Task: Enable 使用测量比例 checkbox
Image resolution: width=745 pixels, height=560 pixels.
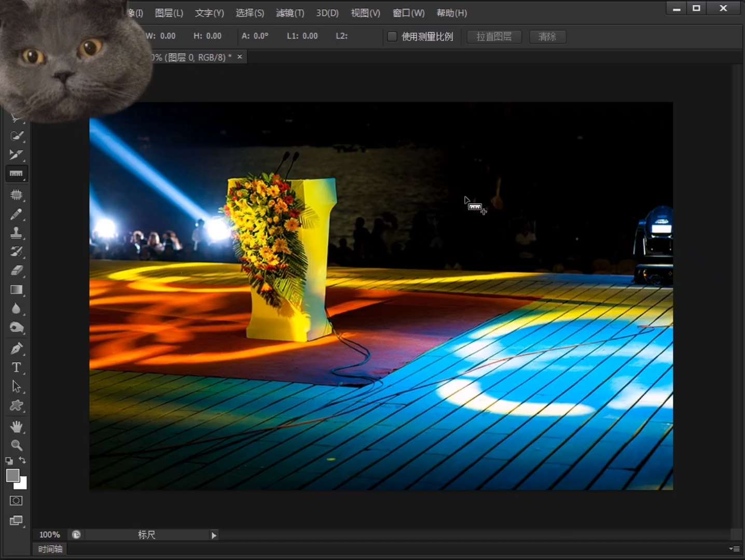Action: [x=392, y=36]
